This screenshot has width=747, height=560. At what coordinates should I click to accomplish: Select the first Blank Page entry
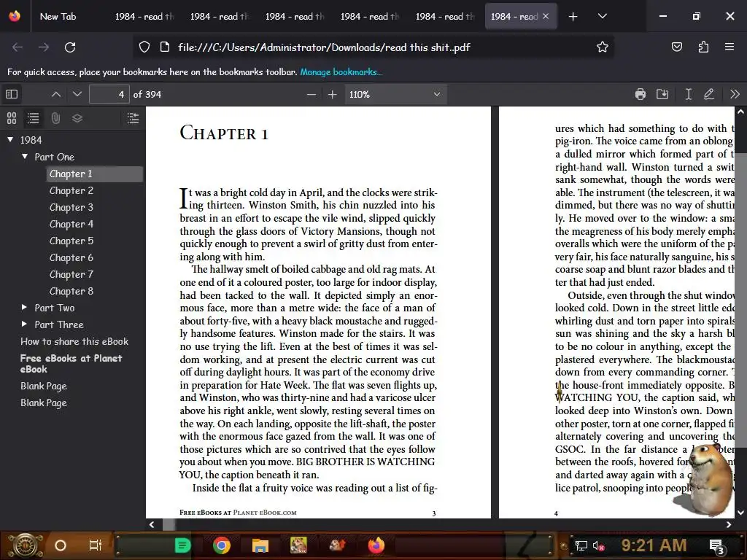coord(43,386)
